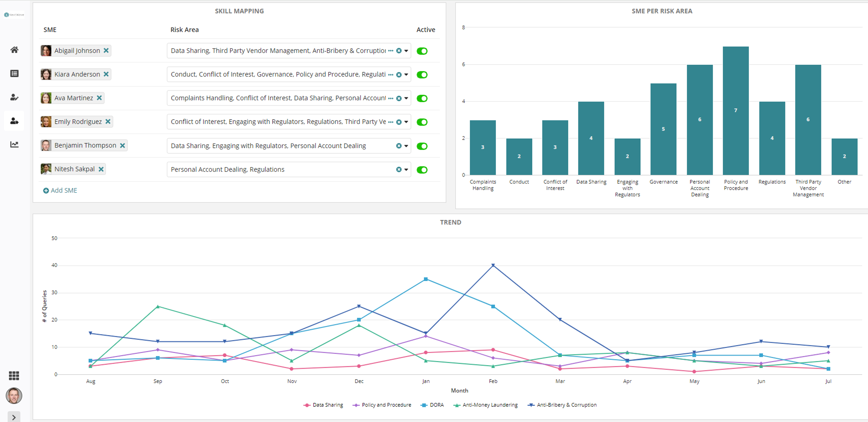Open Nitesh Sakpal risk area dropdown arrow
The height and width of the screenshot is (422, 868).
coord(406,170)
